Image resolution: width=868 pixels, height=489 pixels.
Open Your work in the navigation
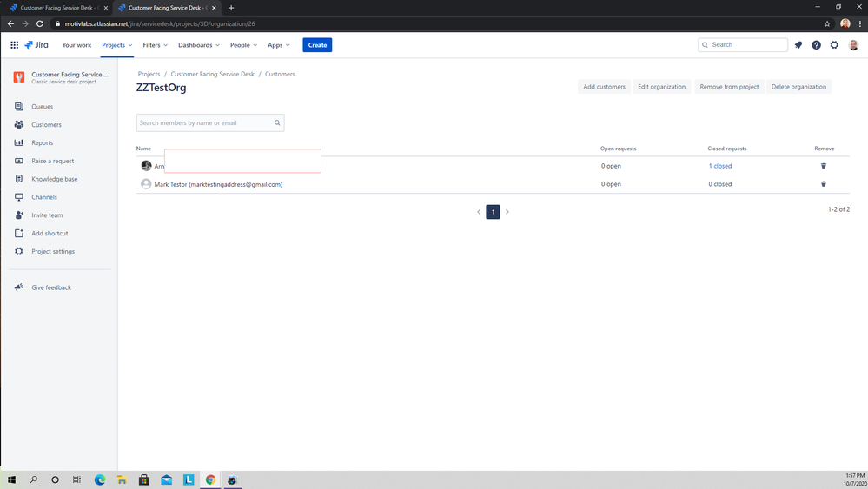[x=76, y=45]
